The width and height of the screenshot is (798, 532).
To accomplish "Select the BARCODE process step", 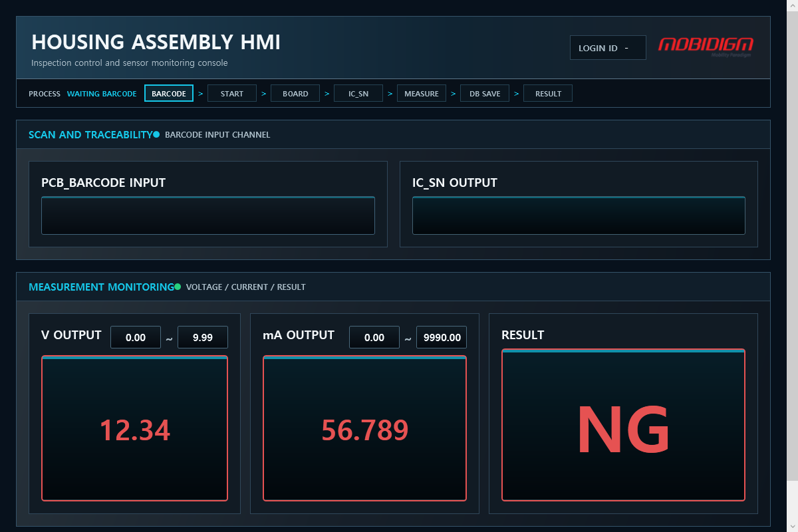I will (169, 94).
